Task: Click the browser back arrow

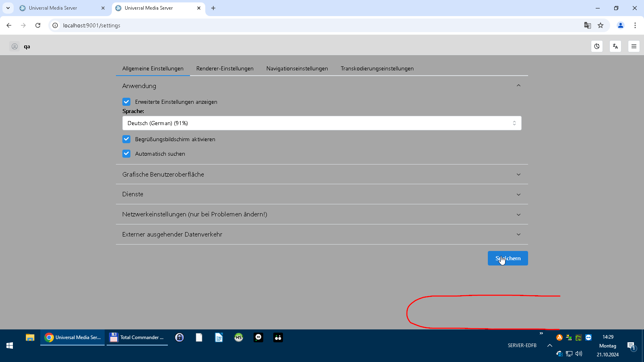Action: coord(9,25)
